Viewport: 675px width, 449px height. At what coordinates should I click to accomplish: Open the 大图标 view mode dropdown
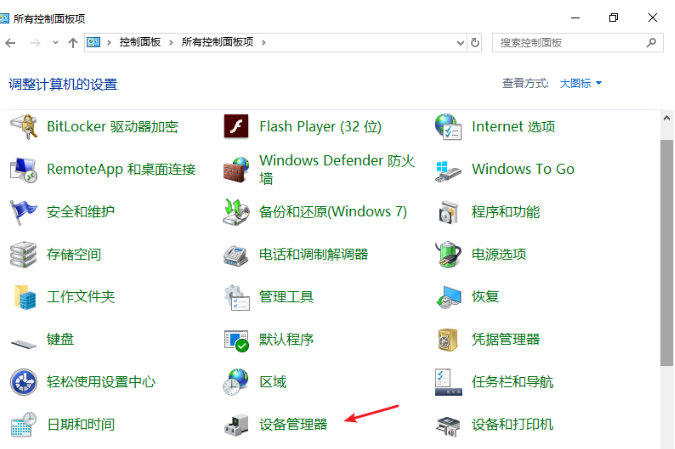pos(580,83)
